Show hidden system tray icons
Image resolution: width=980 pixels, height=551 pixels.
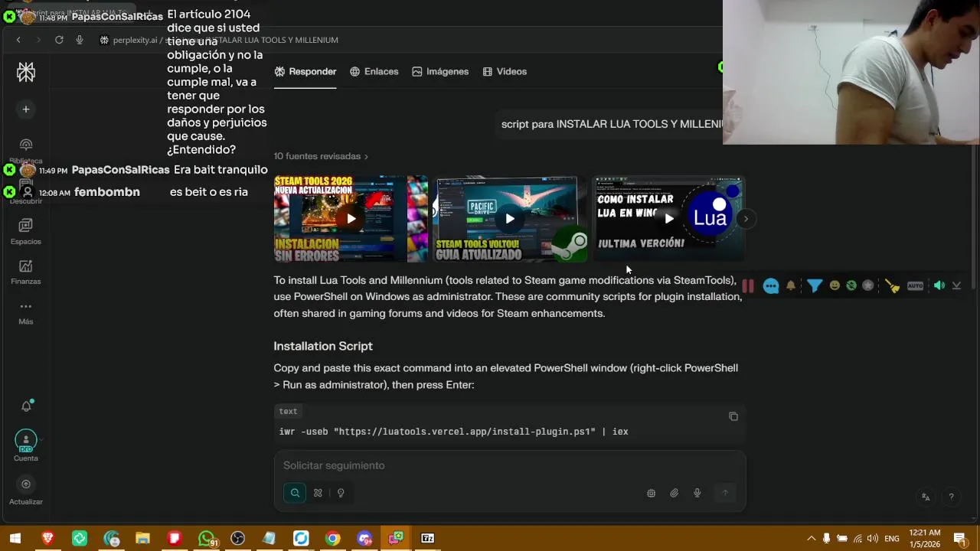[812, 539]
